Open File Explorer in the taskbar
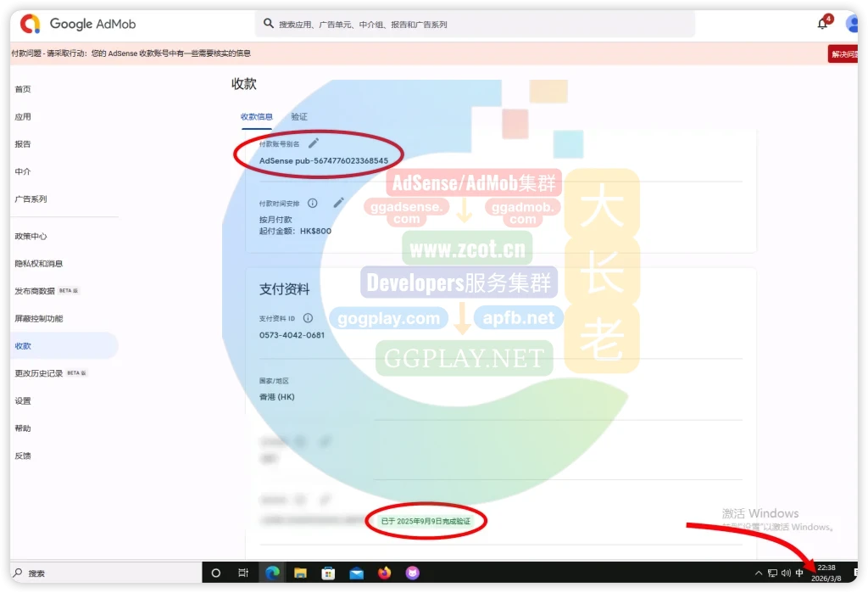Image resolution: width=868 pixels, height=593 pixels. tap(300, 573)
